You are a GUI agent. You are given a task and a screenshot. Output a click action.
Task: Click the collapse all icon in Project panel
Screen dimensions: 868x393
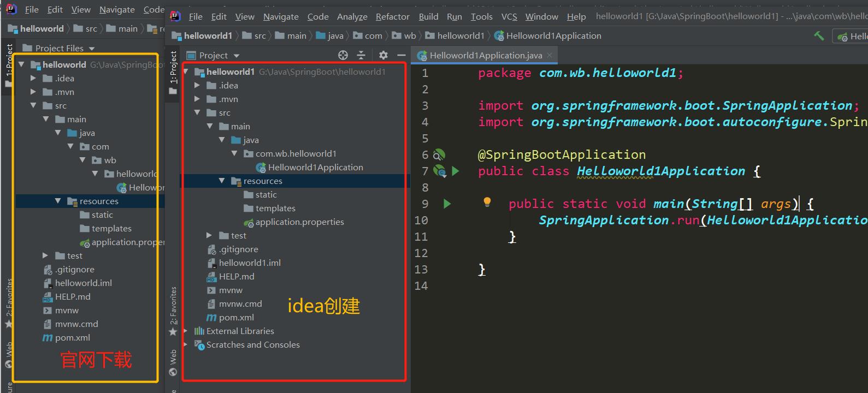(x=361, y=55)
